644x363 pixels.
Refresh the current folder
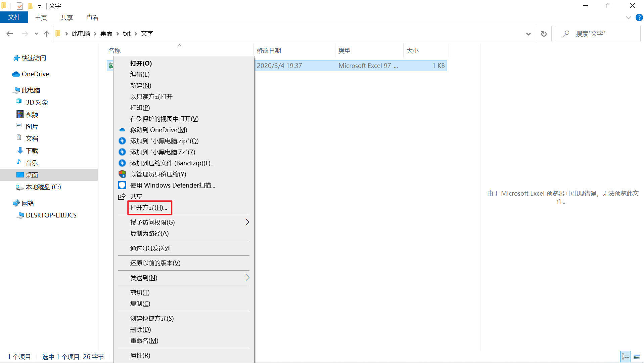click(544, 34)
